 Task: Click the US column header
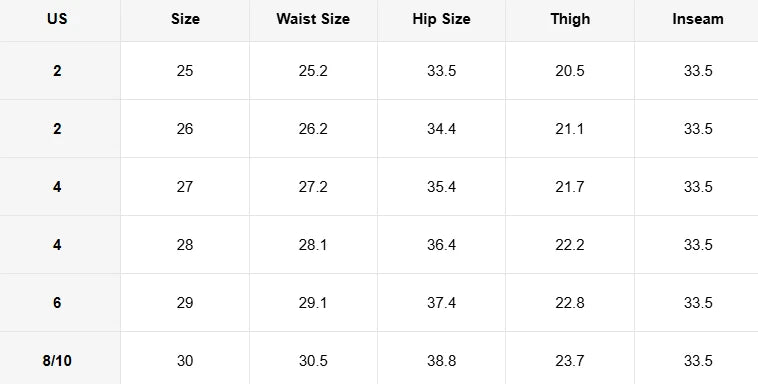[x=57, y=19]
